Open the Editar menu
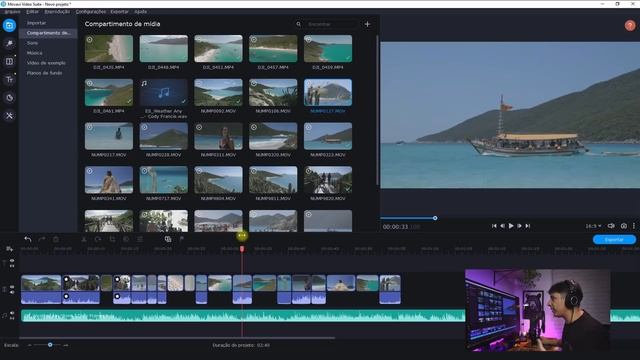The height and width of the screenshot is (360, 640). [32, 11]
